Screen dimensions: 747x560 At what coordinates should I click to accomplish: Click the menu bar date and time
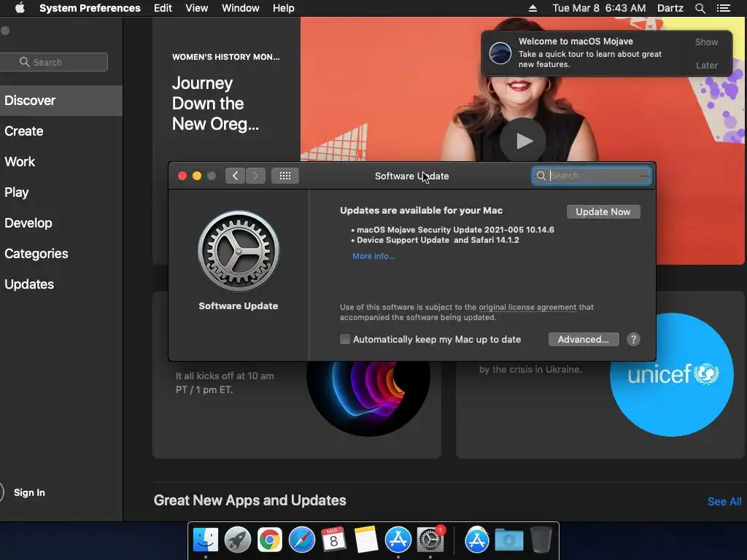(599, 8)
